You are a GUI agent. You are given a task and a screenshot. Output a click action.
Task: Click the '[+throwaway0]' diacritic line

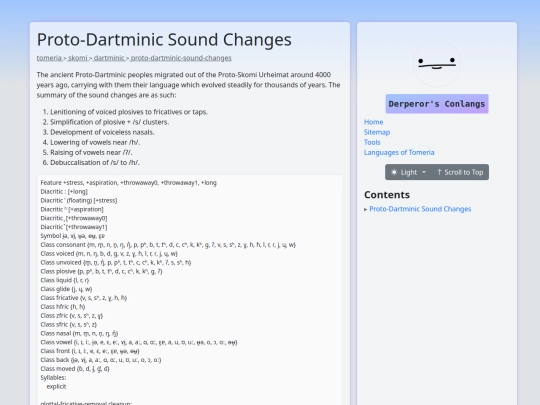(x=74, y=218)
